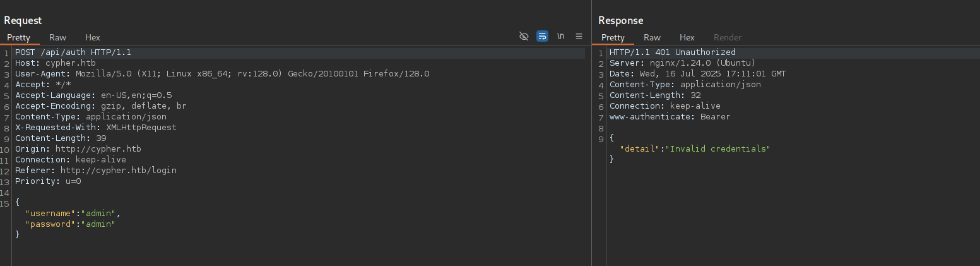
Task: Select the Response panel Pretty tab
Action: coord(613,37)
